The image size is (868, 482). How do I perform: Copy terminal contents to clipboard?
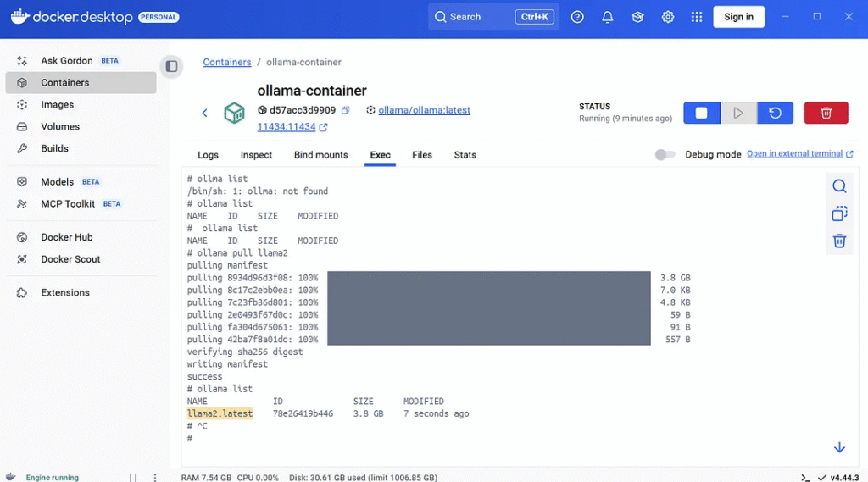point(839,213)
